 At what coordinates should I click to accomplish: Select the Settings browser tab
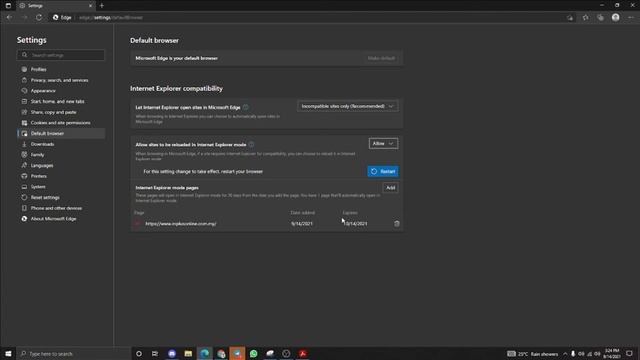(x=55, y=6)
